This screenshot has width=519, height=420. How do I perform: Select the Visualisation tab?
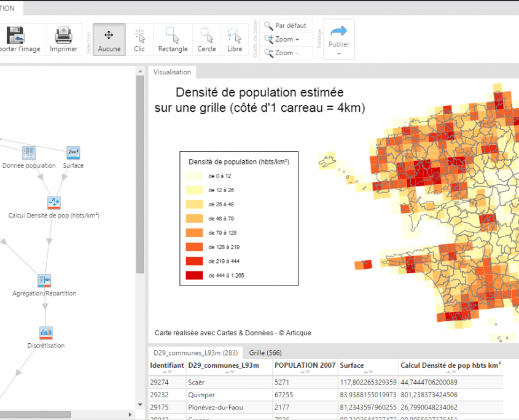coord(172,72)
